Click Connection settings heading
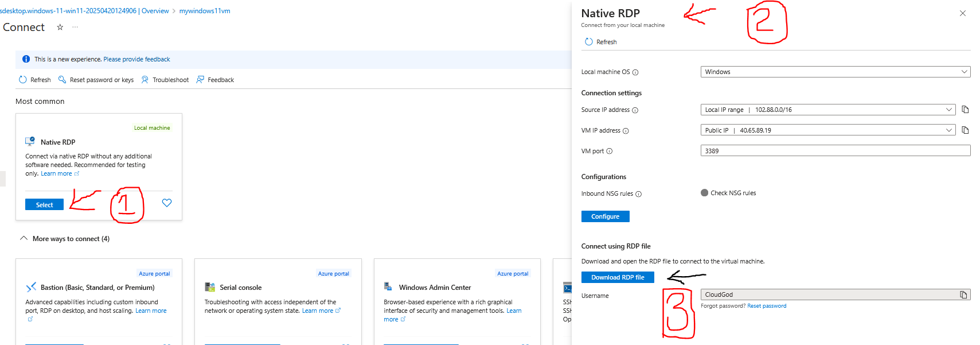The image size is (980, 345). [611, 93]
